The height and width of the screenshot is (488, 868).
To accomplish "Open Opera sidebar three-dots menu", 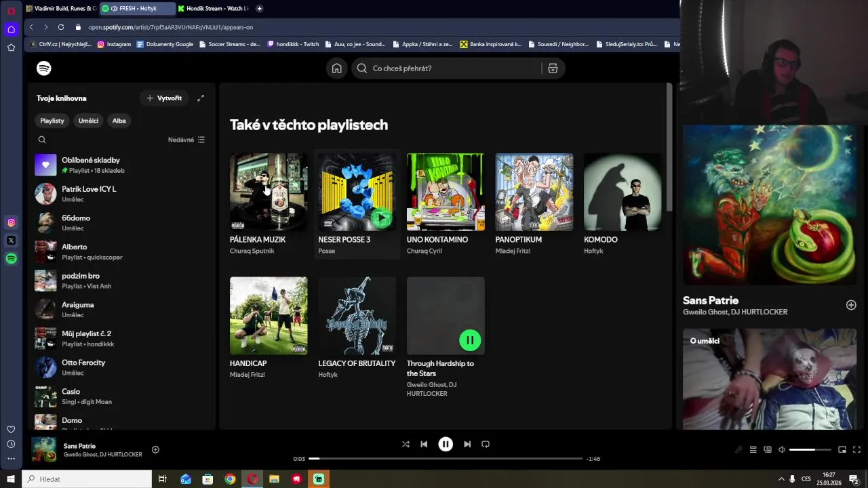I will click(11, 458).
